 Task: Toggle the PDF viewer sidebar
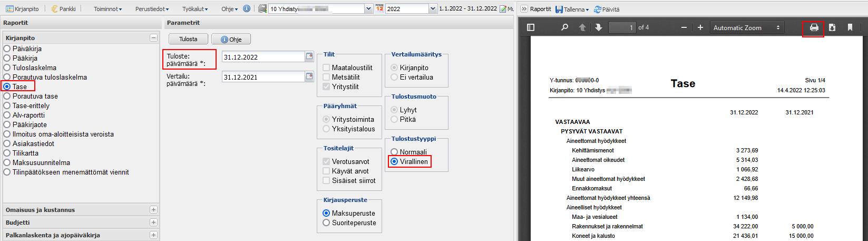(531, 28)
